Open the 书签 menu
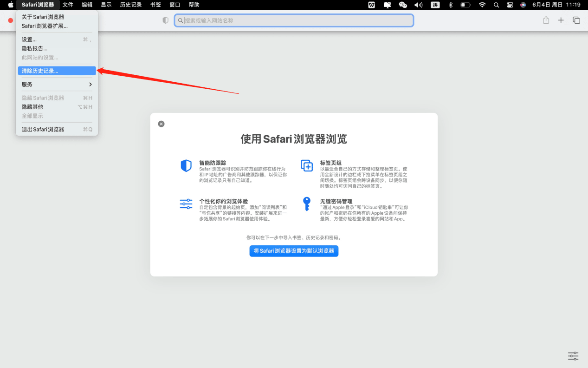 [x=156, y=5]
